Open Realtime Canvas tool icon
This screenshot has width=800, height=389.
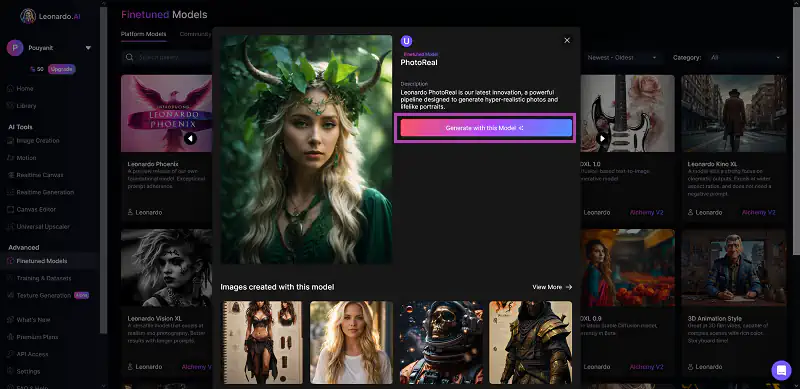pyautogui.click(x=10, y=175)
